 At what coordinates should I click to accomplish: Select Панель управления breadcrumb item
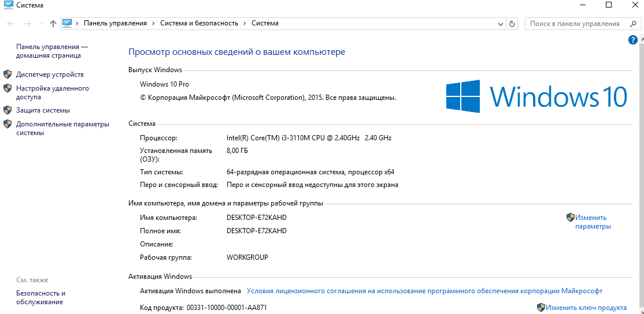click(x=115, y=23)
